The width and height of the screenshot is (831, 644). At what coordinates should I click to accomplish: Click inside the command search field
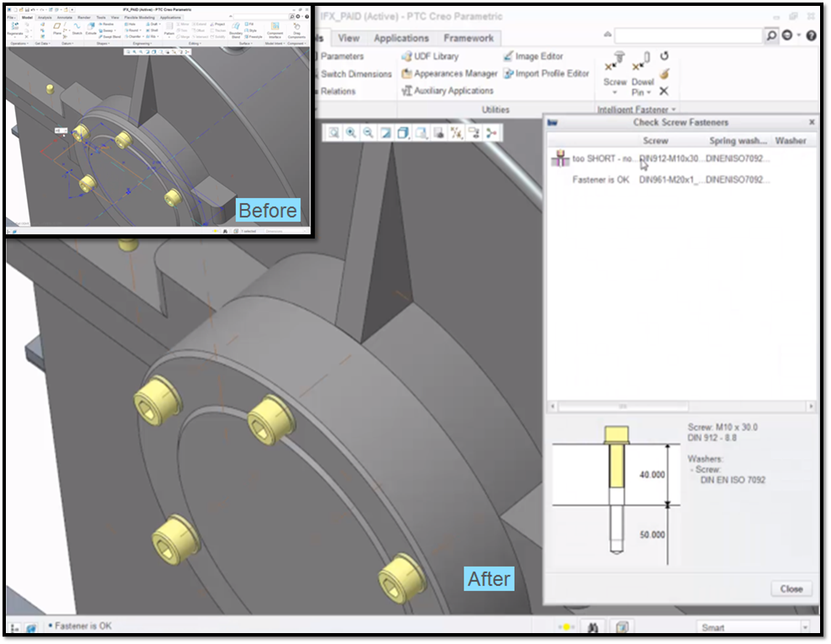[687, 35]
